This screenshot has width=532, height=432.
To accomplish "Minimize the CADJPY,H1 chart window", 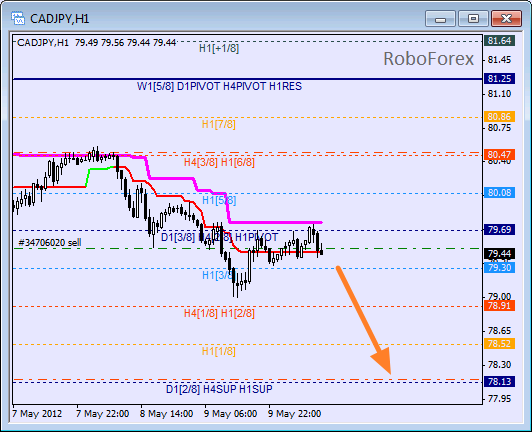I will point(440,18).
